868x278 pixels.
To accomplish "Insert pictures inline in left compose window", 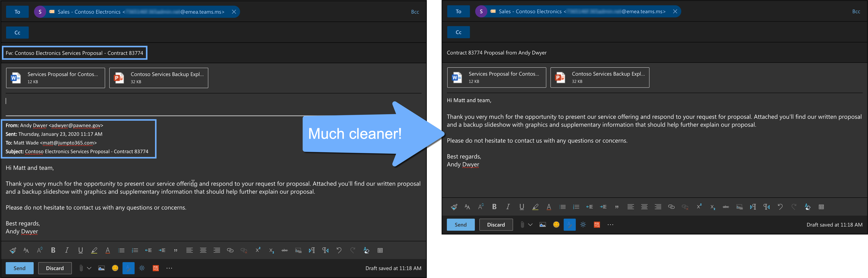I will (101, 268).
